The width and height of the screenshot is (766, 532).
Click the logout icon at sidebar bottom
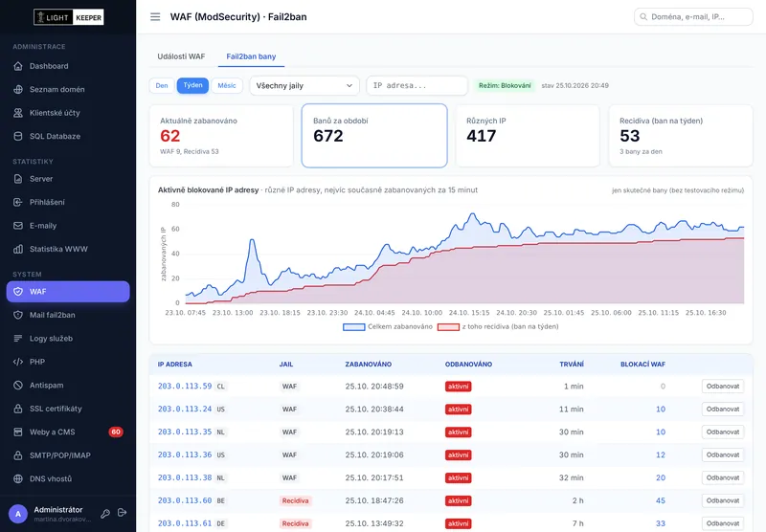point(123,513)
